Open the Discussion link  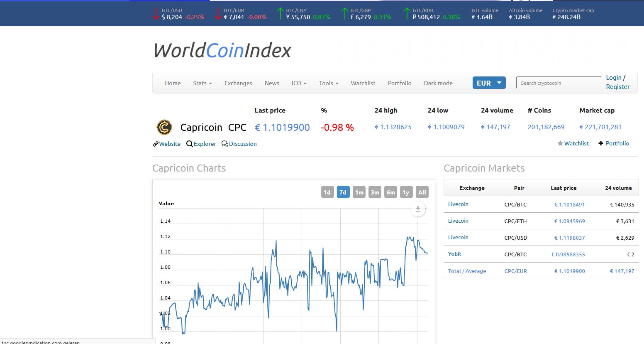[x=243, y=144]
